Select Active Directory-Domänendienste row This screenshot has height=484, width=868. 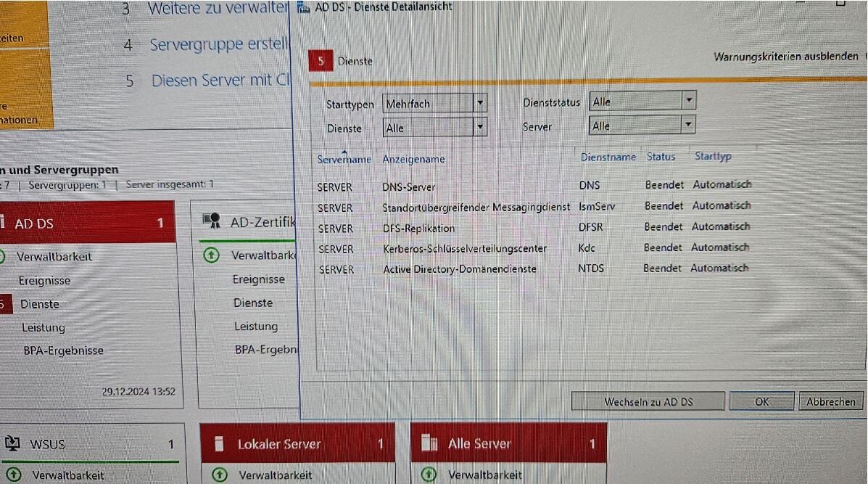534,268
